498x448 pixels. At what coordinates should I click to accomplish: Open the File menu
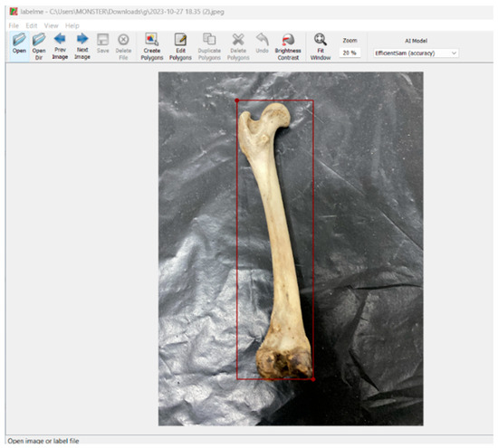(x=14, y=25)
